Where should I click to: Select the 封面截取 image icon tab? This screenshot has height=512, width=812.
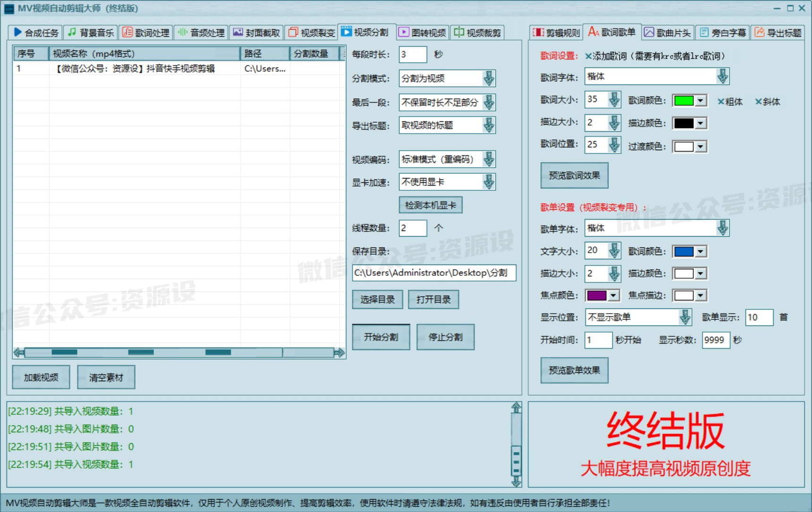(256, 33)
